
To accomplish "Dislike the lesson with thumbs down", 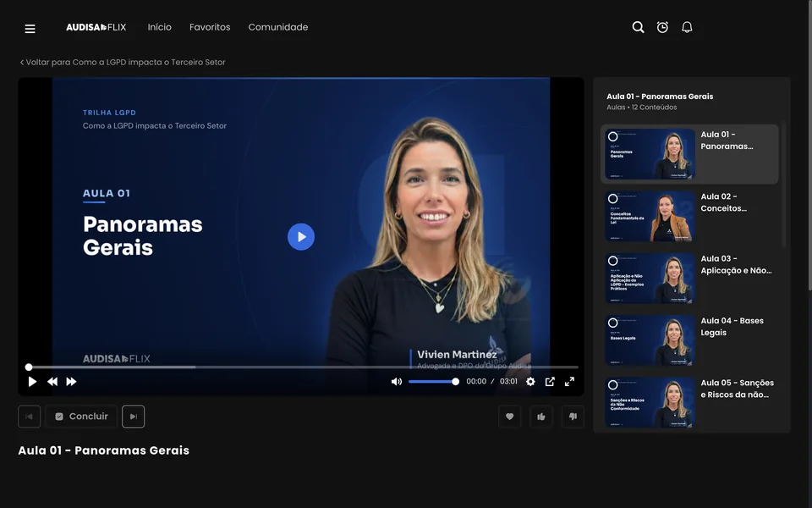I will point(573,417).
